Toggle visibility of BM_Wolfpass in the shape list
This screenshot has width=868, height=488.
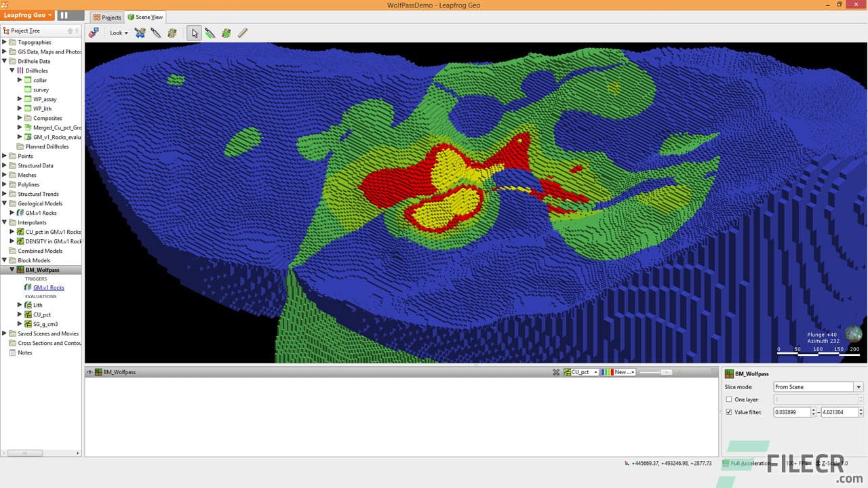click(x=88, y=371)
